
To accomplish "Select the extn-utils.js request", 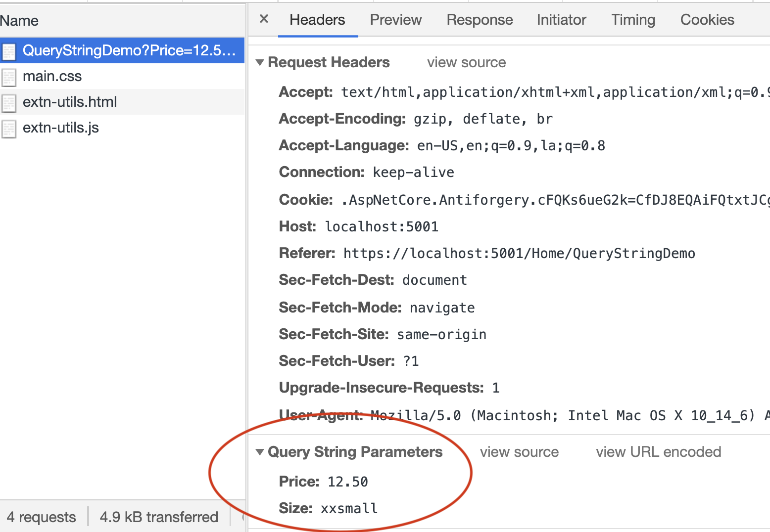I will click(60, 128).
